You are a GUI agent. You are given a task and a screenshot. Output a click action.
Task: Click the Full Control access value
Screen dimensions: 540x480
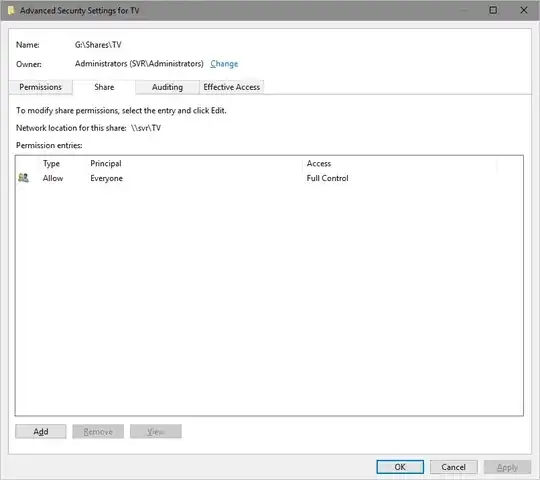[328, 178]
